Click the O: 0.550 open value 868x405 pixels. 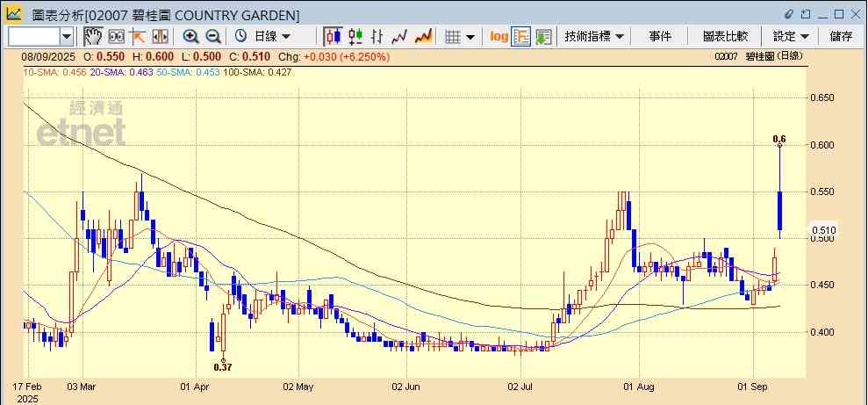[104, 56]
